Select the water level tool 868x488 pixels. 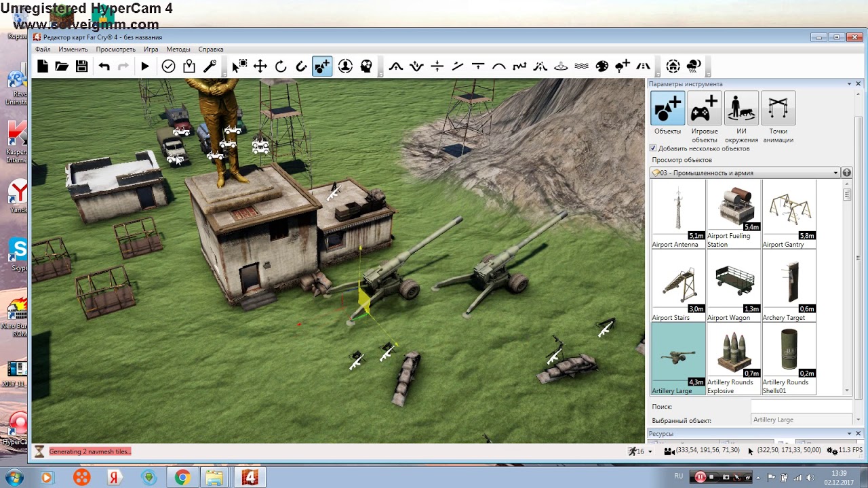[x=561, y=66]
